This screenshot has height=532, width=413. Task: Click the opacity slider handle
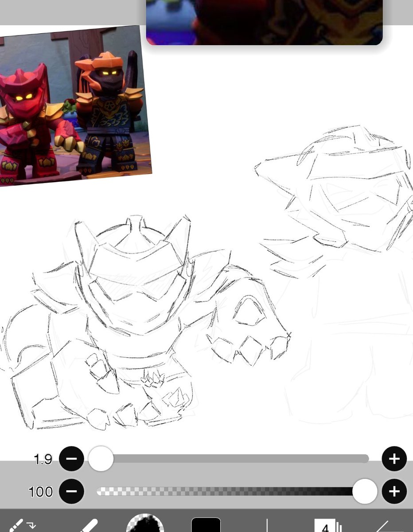click(x=365, y=491)
